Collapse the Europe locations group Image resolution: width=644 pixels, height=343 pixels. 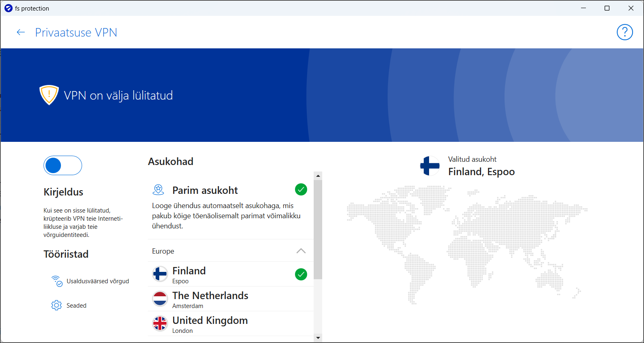(301, 251)
